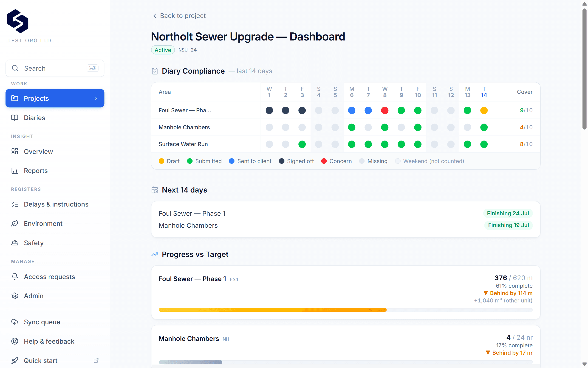Open Surface Water Run missing dot on W 1
Screen dimensions: 588x368
[269, 144]
